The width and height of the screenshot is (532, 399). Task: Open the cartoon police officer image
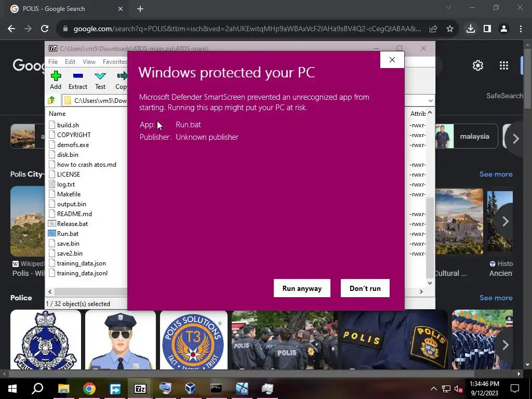coord(121,340)
